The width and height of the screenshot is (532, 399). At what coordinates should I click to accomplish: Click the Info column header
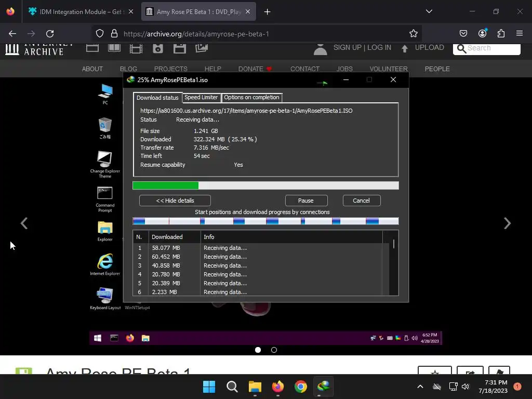291,237
